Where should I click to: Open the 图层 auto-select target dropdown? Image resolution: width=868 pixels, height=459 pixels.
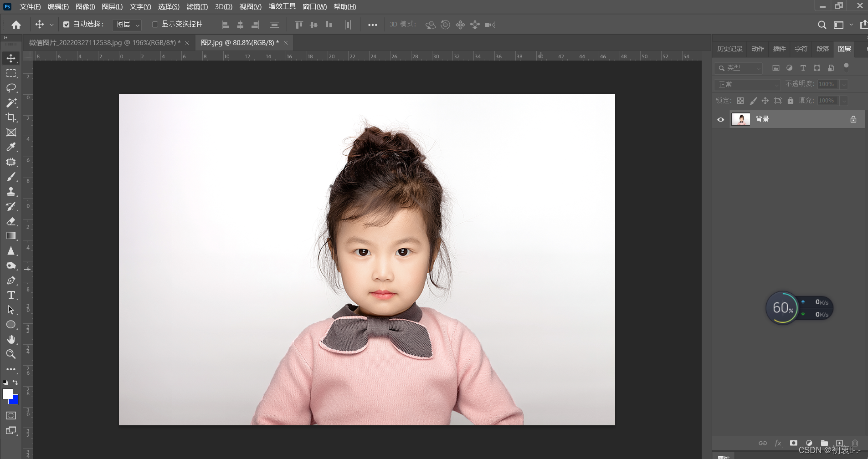127,25
